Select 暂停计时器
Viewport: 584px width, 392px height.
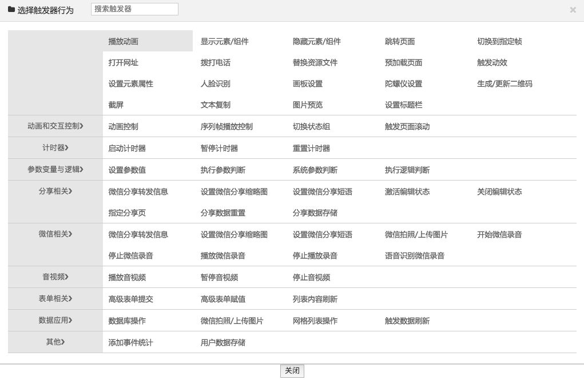pyautogui.click(x=219, y=149)
